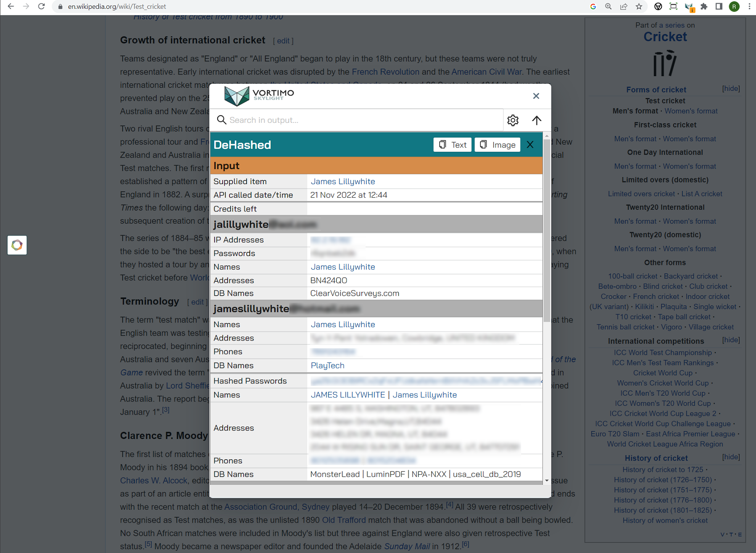756x553 pixels.
Task: Open Limited overs cricket sidebar link
Action: pyautogui.click(x=641, y=193)
